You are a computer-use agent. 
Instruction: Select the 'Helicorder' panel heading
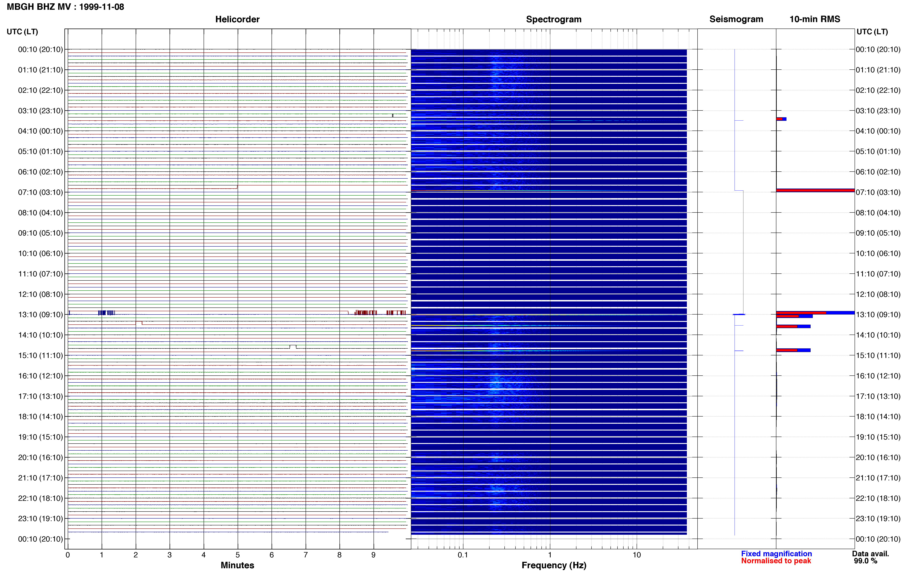(237, 19)
